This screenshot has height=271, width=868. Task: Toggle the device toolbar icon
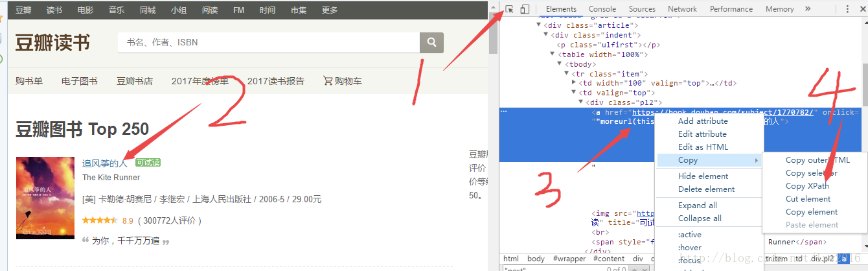[525, 9]
